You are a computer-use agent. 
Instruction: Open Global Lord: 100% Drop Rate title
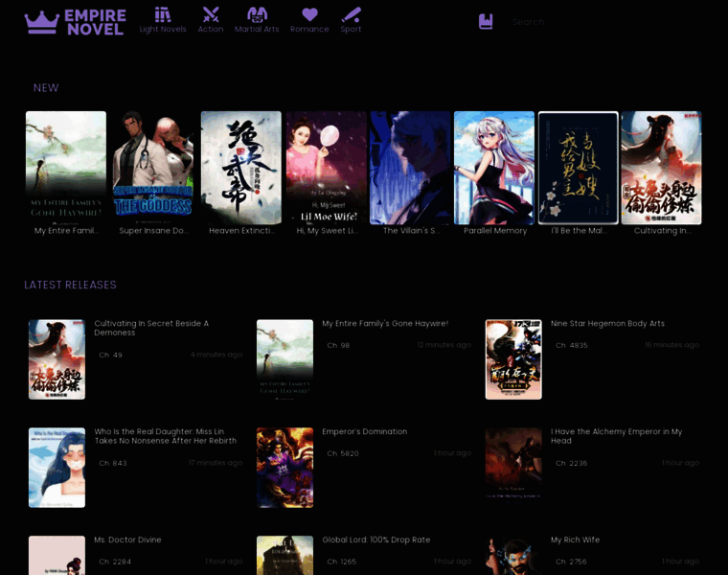point(376,540)
